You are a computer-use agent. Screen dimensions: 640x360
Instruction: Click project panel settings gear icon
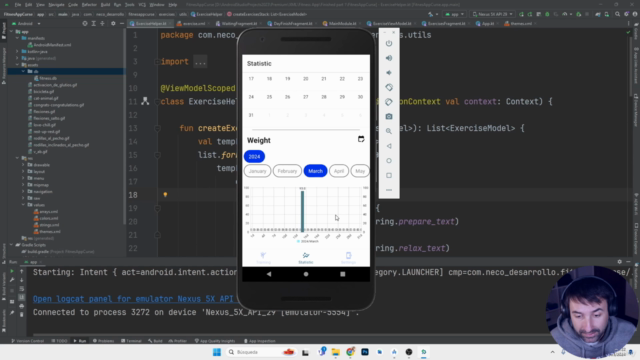tap(113, 24)
